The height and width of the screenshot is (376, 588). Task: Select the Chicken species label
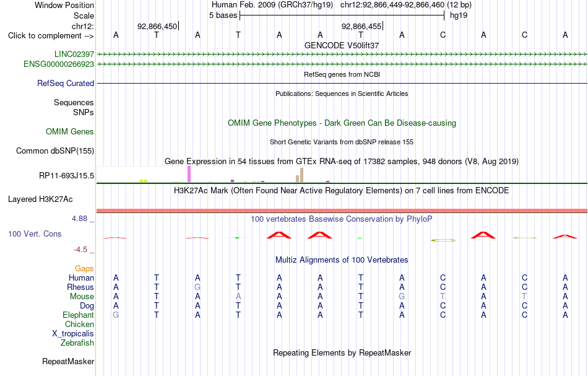point(79,324)
